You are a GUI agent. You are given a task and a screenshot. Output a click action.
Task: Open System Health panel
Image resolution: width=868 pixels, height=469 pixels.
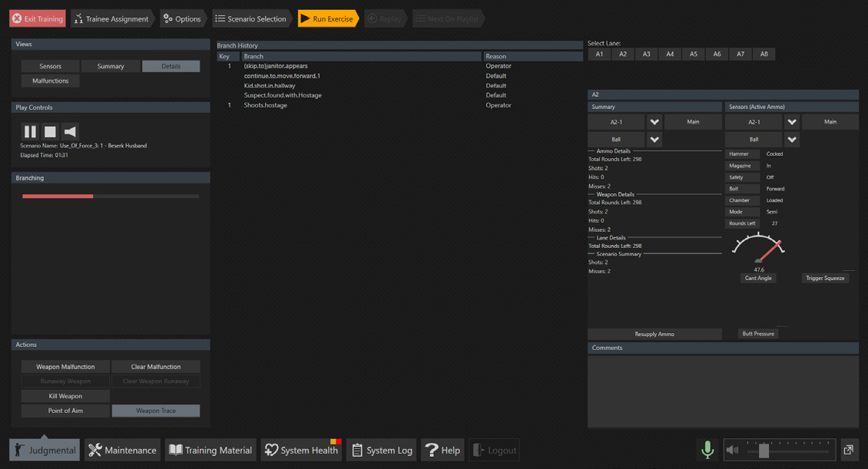[x=301, y=450]
